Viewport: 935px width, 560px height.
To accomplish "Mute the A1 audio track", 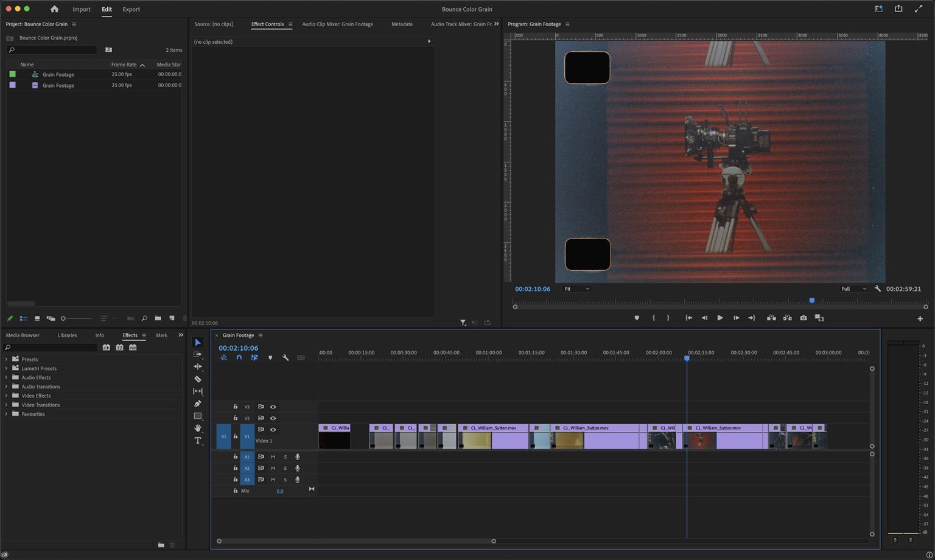I will click(x=273, y=457).
